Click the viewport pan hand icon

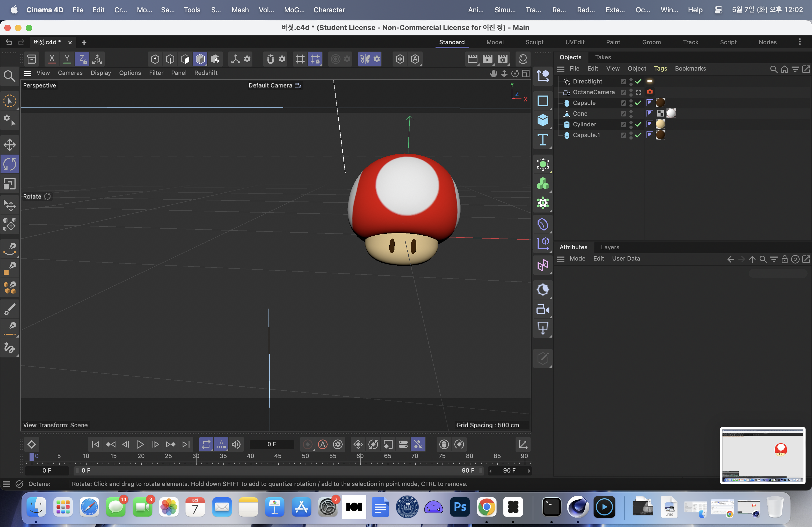point(493,73)
